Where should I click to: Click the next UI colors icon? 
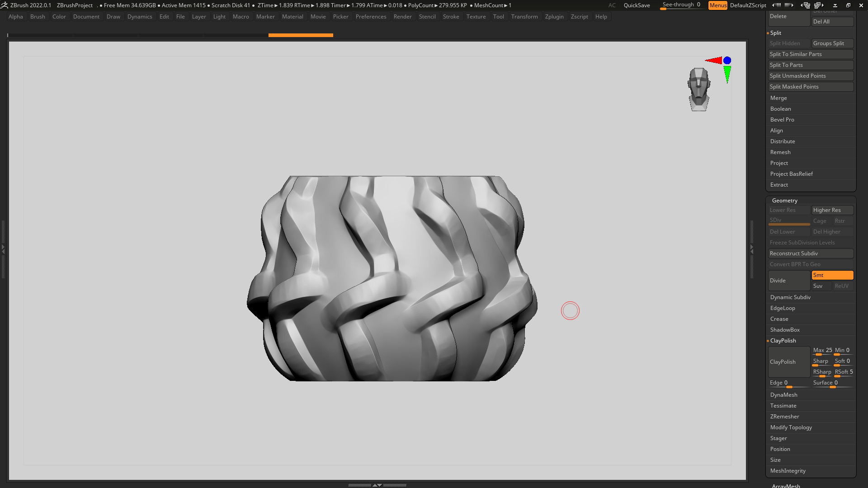click(819, 5)
